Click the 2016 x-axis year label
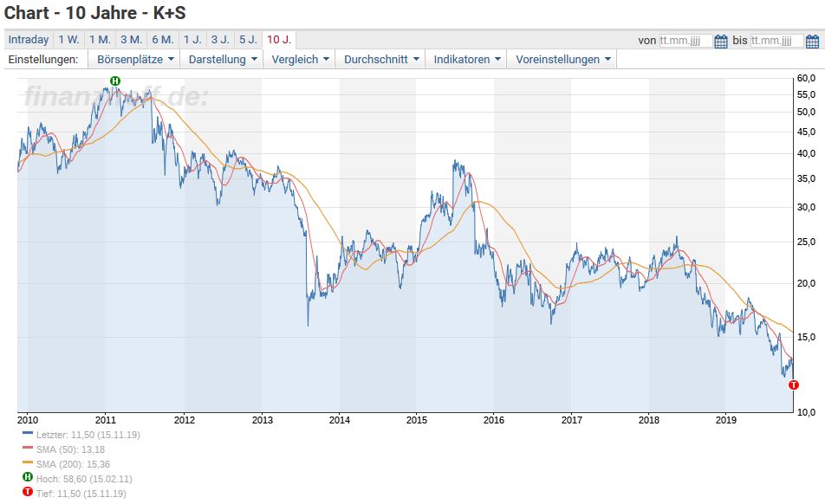 [494, 420]
